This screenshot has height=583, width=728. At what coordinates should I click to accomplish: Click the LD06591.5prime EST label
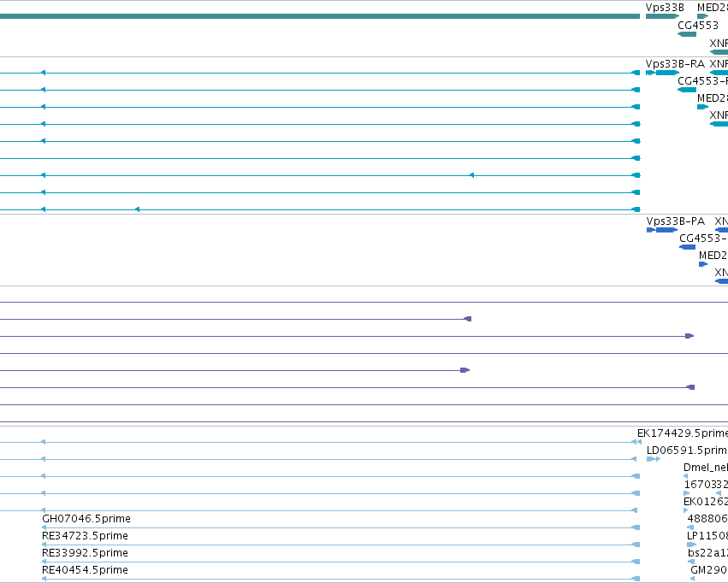coord(687,450)
